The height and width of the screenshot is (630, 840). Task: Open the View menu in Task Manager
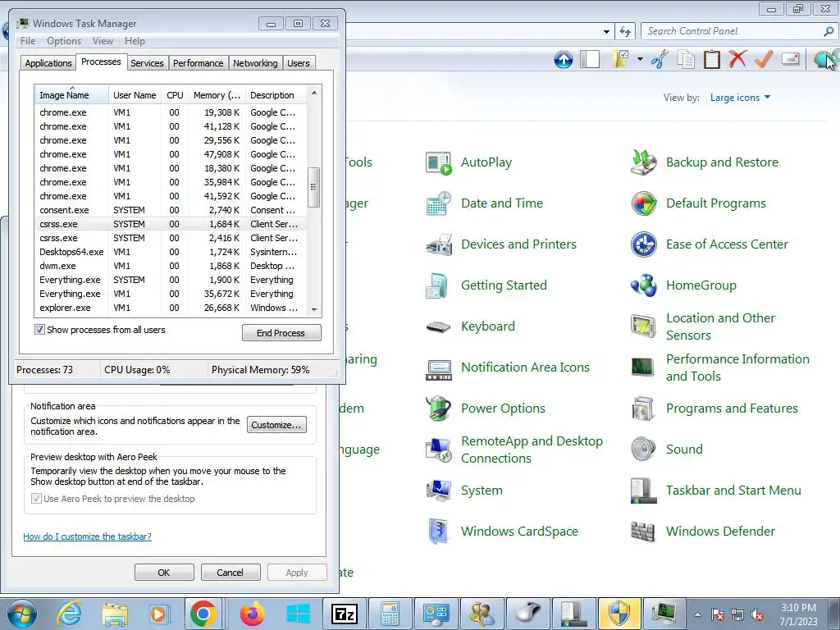[103, 41]
